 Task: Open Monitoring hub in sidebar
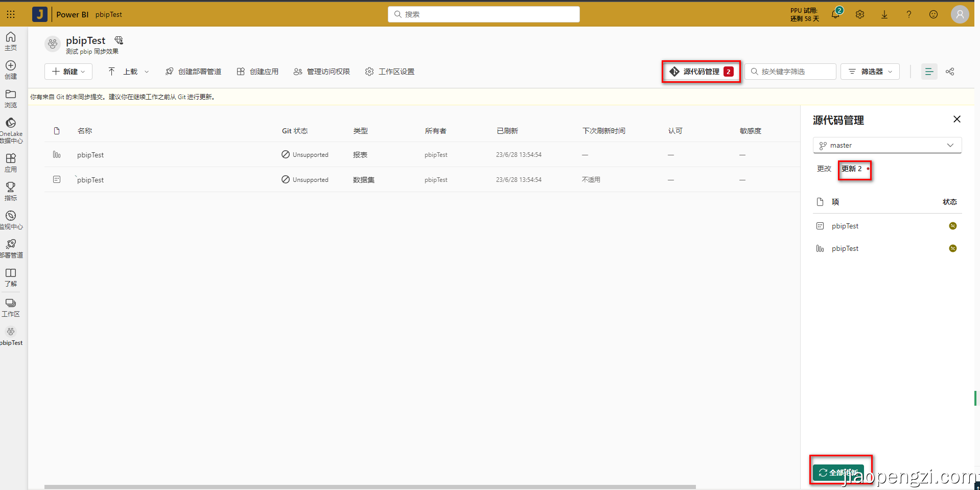click(11, 220)
